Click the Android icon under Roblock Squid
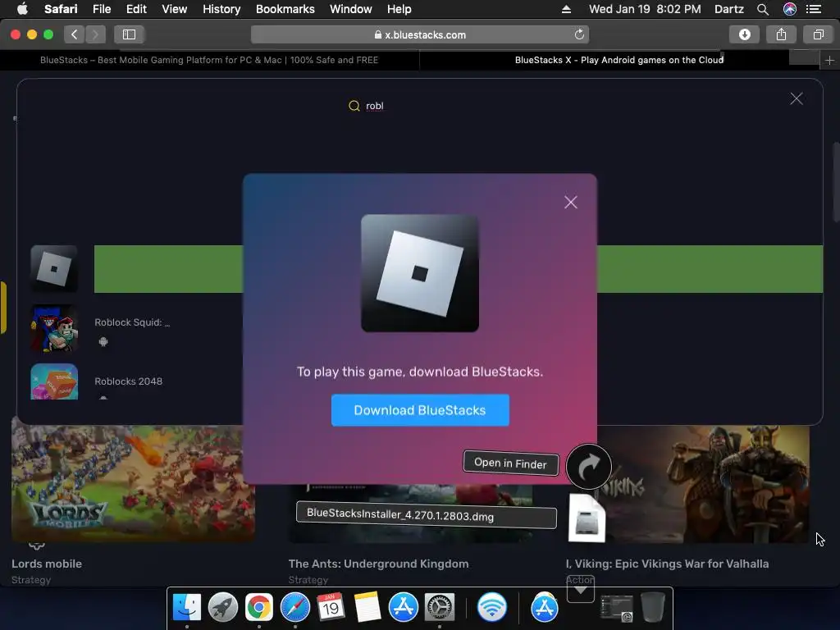Screen dimensions: 840x630 [103, 342]
